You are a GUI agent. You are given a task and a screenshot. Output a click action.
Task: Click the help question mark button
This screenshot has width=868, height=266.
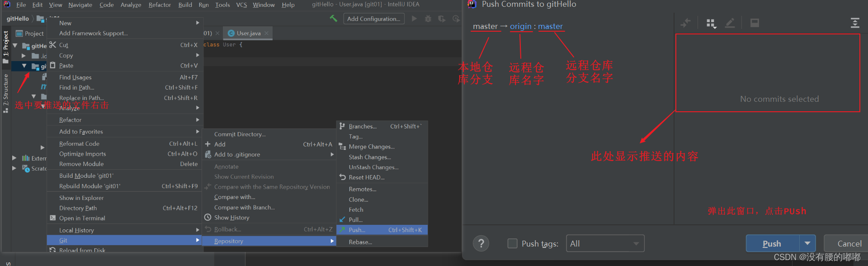pyautogui.click(x=481, y=243)
